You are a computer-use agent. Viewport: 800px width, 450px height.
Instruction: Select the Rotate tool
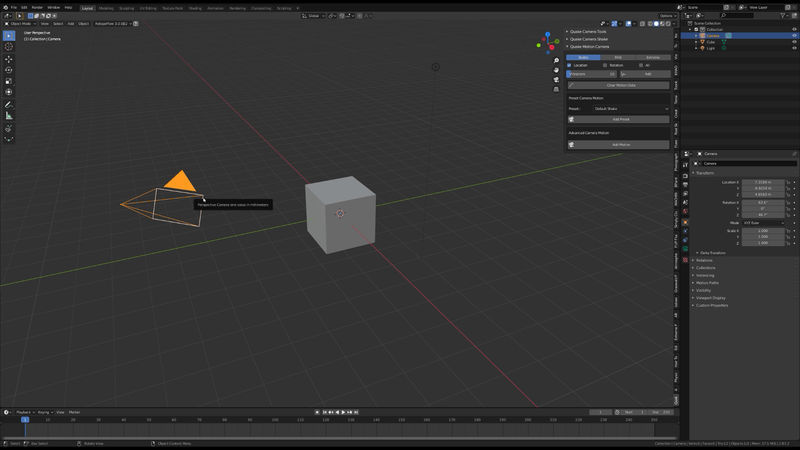tap(9, 70)
